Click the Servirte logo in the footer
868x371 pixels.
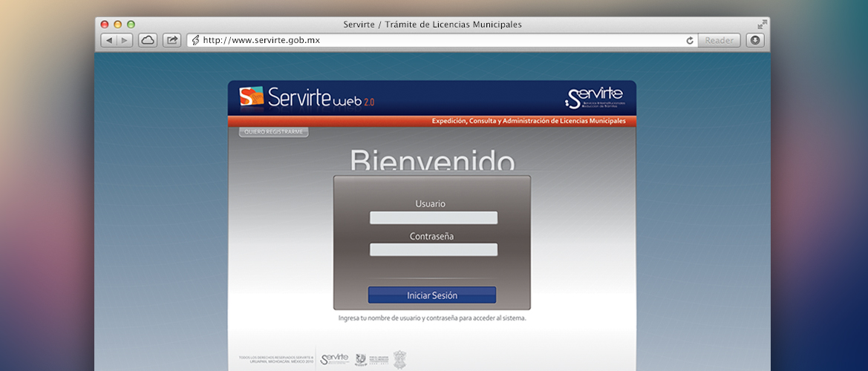click(334, 359)
